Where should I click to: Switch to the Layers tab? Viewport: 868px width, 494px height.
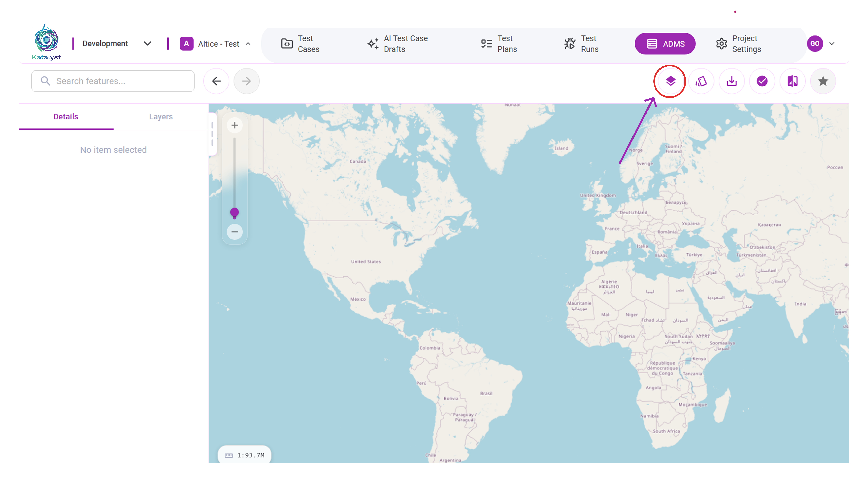point(161,116)
